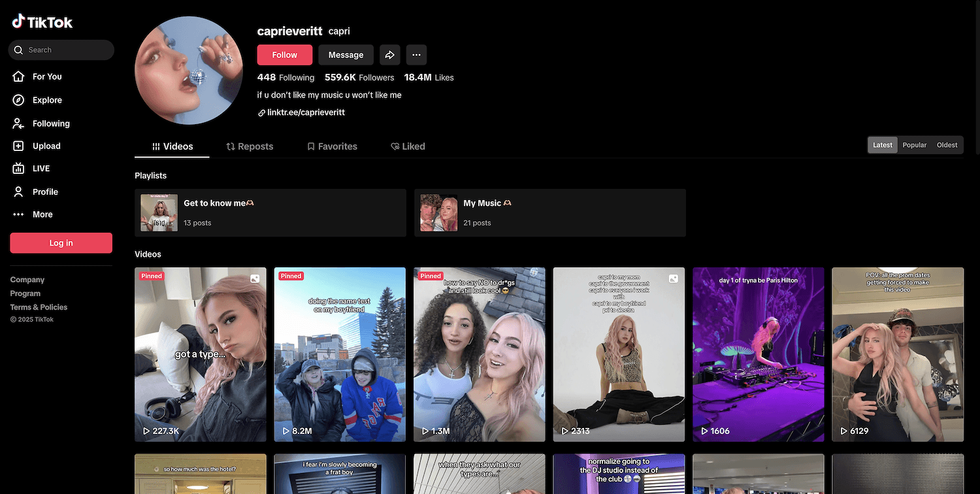Expand the Terms & Policies section

pyautogui.click(x=39, y=307)
